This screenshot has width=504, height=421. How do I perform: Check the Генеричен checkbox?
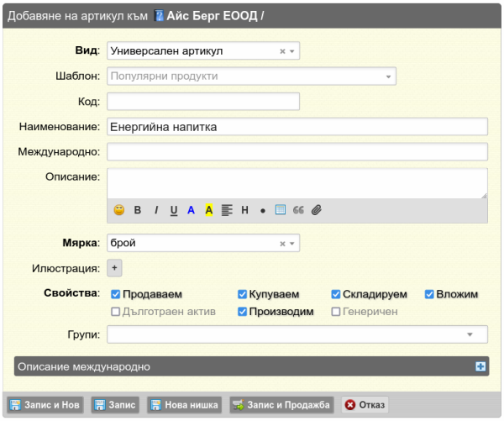[335, 311]
